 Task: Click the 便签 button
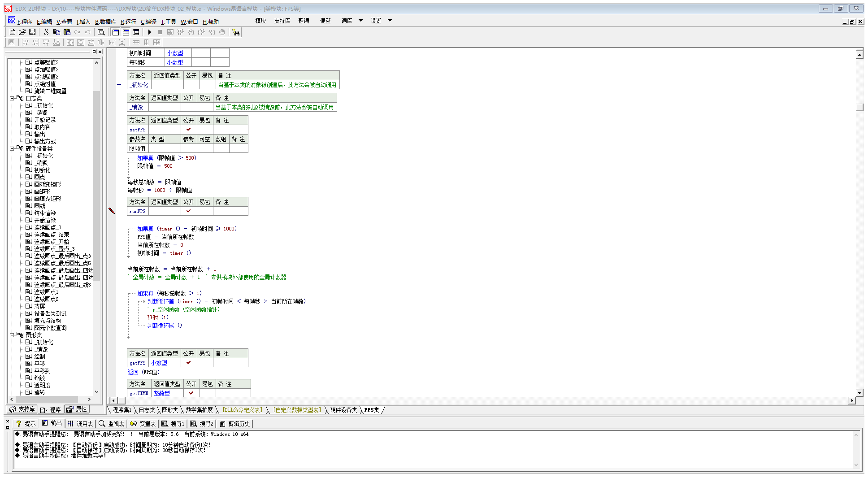coord(325,21)
